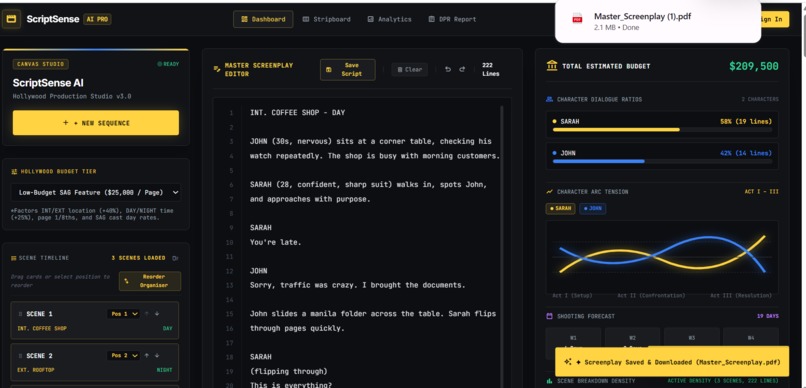Click the 'ACT I – III' label
This screenshot has height=388, width=806.
pyautogui.click(x=761, y=192)
